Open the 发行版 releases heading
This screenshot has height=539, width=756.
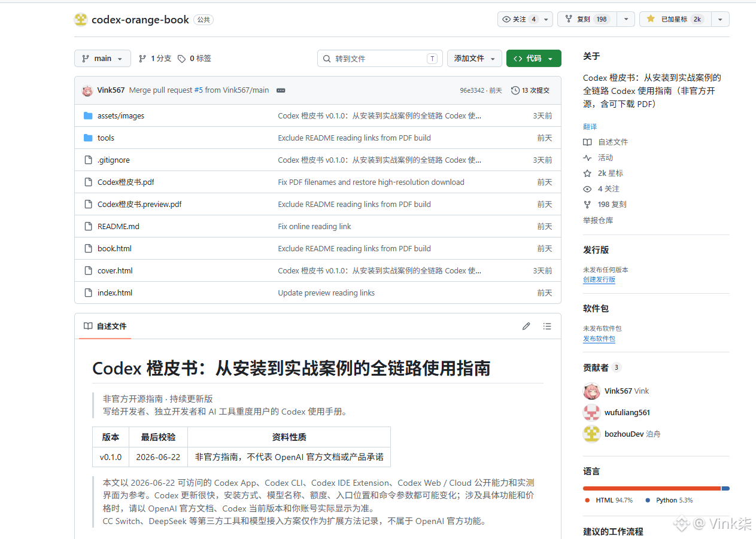click(x=596, y=249)
